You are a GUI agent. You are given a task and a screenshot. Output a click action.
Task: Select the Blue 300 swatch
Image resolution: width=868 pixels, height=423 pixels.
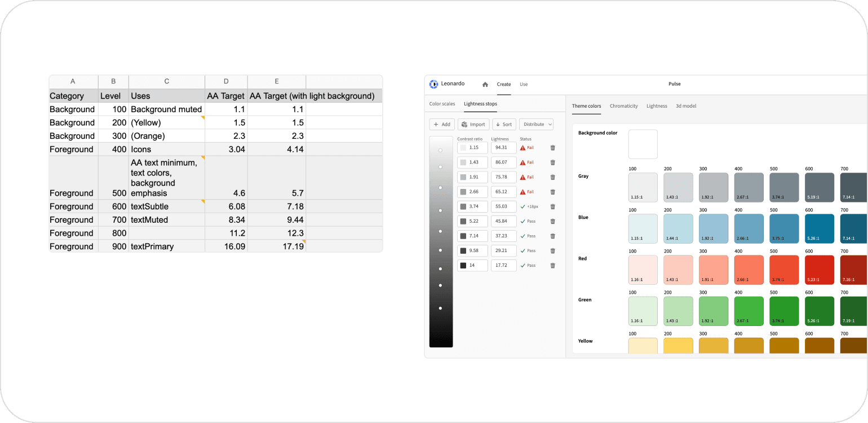(x=714, y=228)
